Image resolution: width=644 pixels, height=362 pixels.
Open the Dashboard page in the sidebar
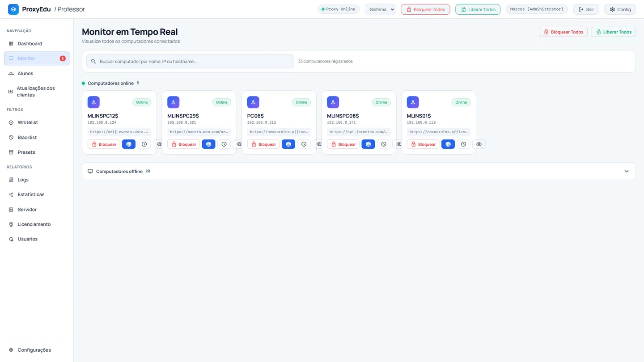[x=37, y=44]
